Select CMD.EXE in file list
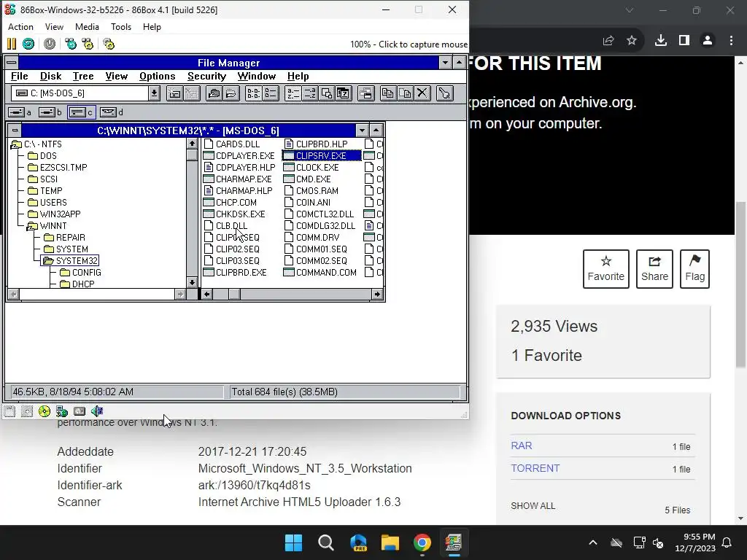The width and height of the screenshot is (747, 560). tap(307, 179)
